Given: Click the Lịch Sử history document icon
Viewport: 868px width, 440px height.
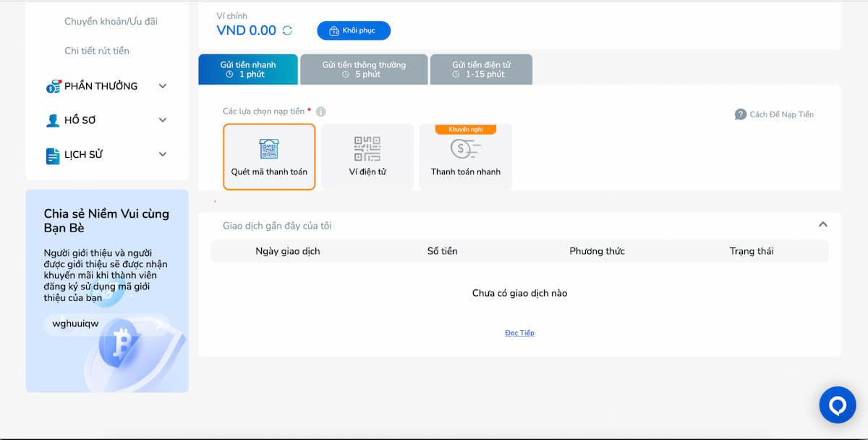Looking at the screenshot, I should pyautogui.click(x=53, y=155).
